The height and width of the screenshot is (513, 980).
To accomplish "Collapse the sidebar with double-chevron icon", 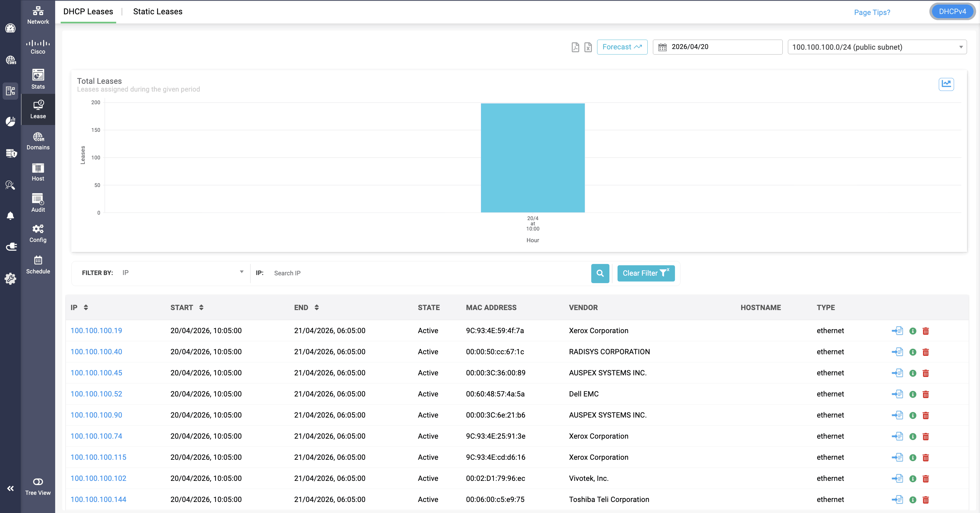I will click(10, 488).
